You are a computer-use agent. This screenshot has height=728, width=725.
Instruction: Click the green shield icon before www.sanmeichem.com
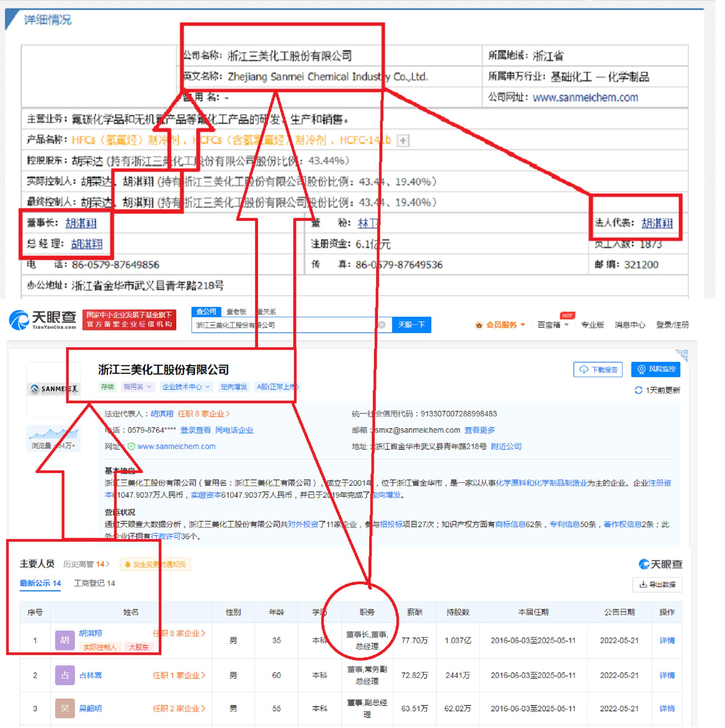132,446
